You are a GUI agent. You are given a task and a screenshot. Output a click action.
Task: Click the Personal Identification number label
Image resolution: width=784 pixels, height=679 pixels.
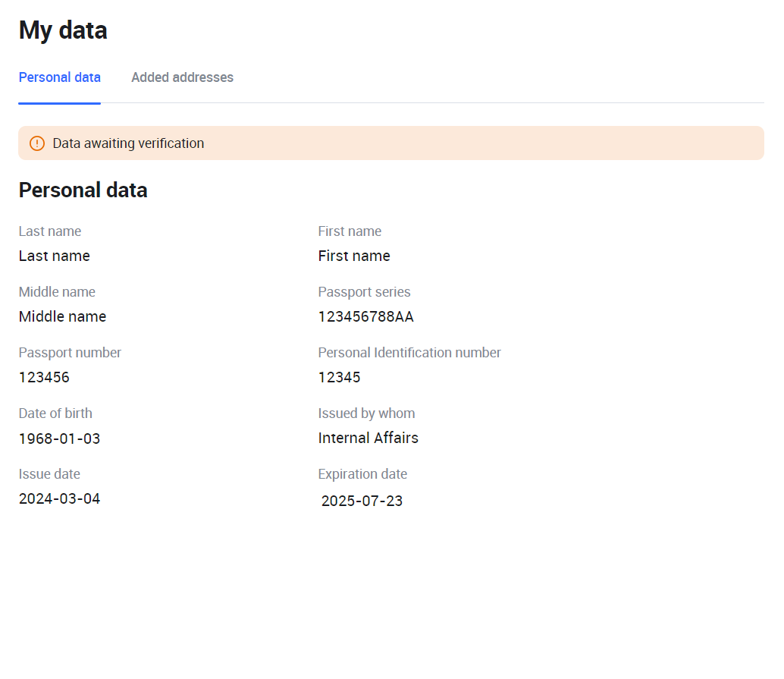coord(409,353)
